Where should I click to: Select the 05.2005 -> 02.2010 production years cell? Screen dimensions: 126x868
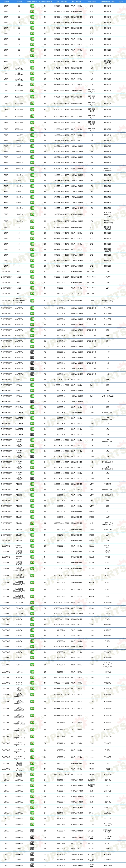pyautogui.click(x=61, y=523)
